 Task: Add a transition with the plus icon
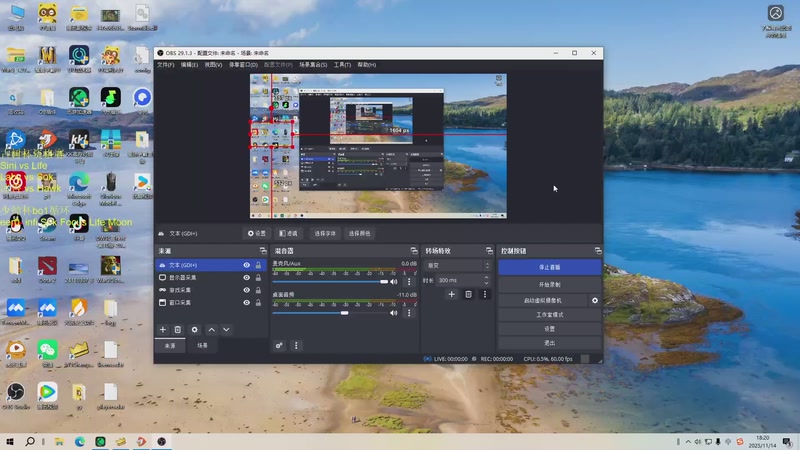[451, 294]
